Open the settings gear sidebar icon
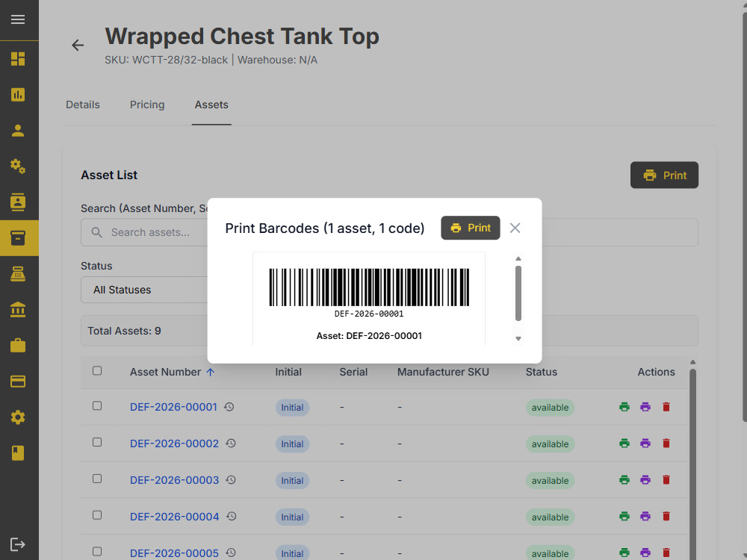 [18, 417]
